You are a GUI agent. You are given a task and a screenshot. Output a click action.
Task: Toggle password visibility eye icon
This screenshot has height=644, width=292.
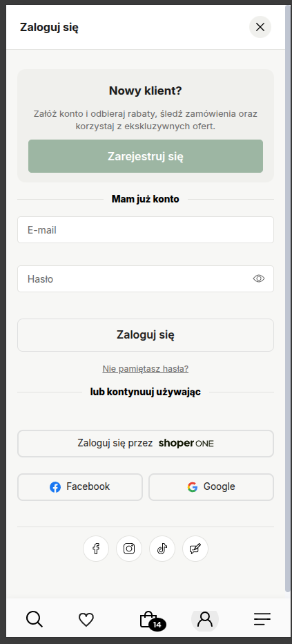[259, 278]
